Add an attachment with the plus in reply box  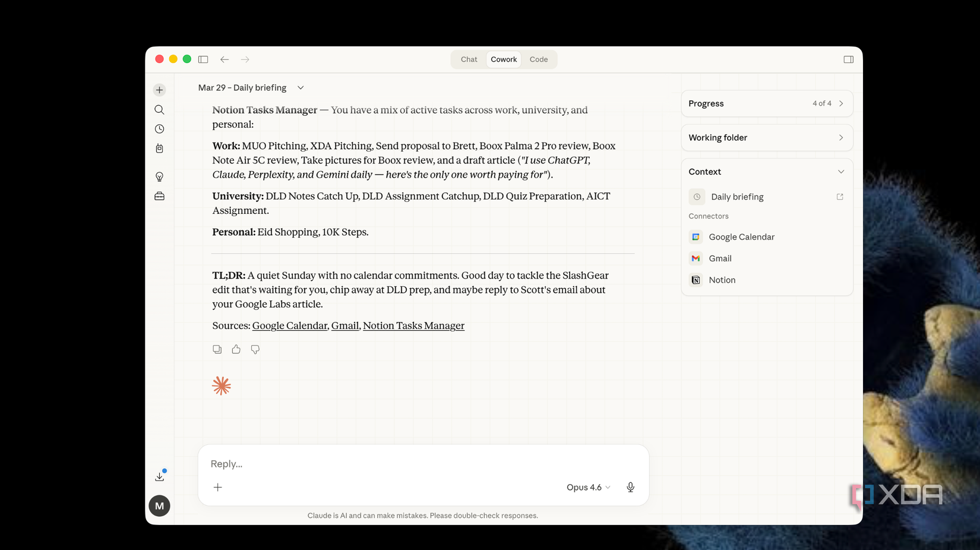218,487
